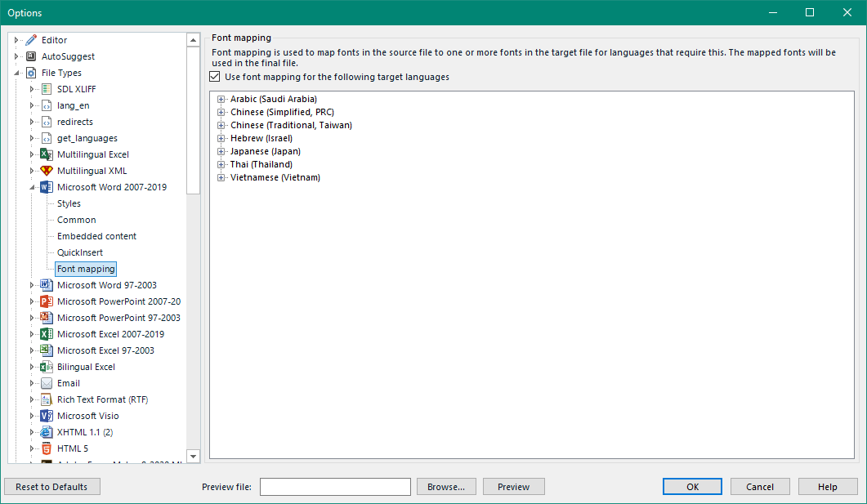Click the Email envelope icon
This screenshot has height=504, width=867.
(x=47, y=383)
